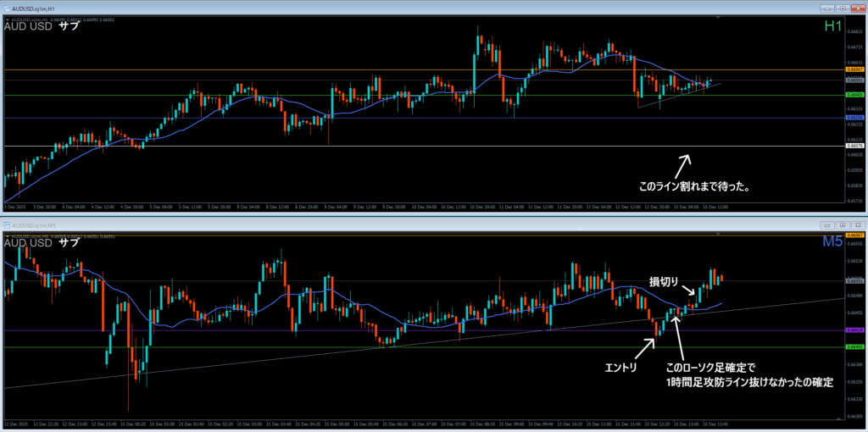Click the small triangle before the H1 symbol info
The image size is (868, 432).
click(6, 19)
